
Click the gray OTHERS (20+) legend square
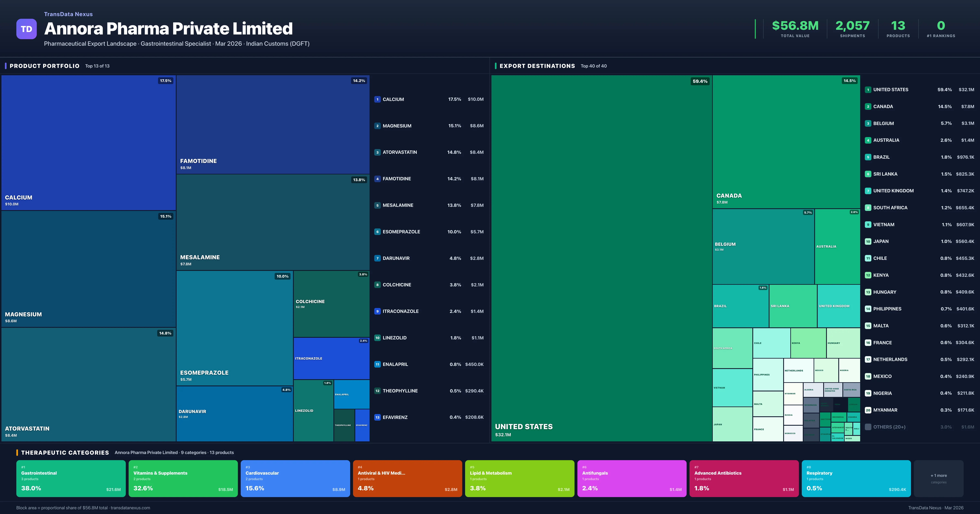coord(868,427)
